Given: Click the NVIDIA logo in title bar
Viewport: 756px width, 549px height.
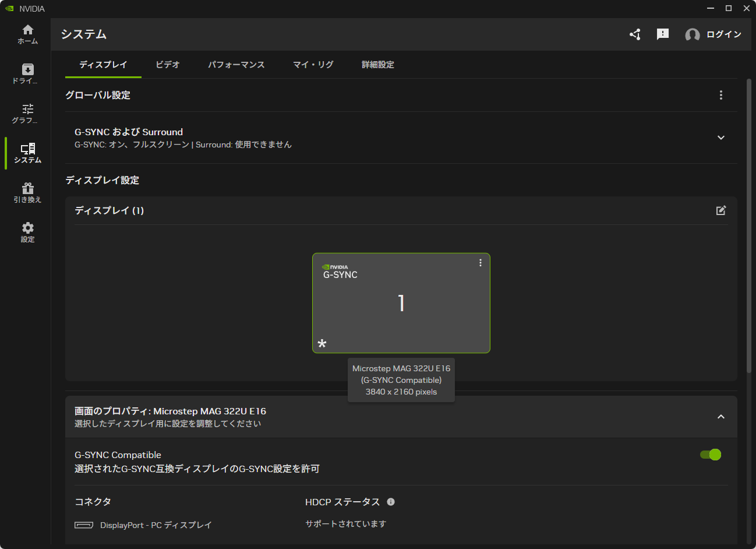Looking at the screenshot, I should [x=9, y=8].
